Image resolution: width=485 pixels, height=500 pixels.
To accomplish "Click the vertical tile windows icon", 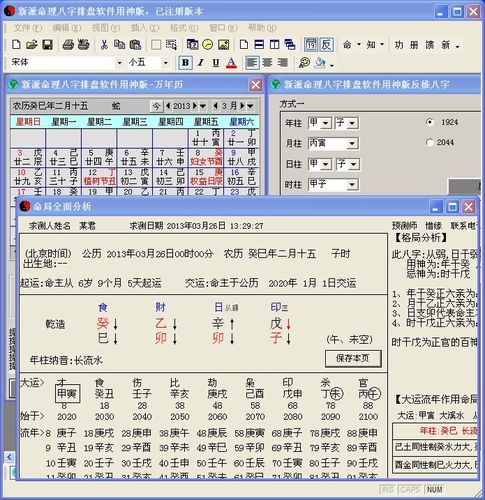I will click(x=274, y=44).
